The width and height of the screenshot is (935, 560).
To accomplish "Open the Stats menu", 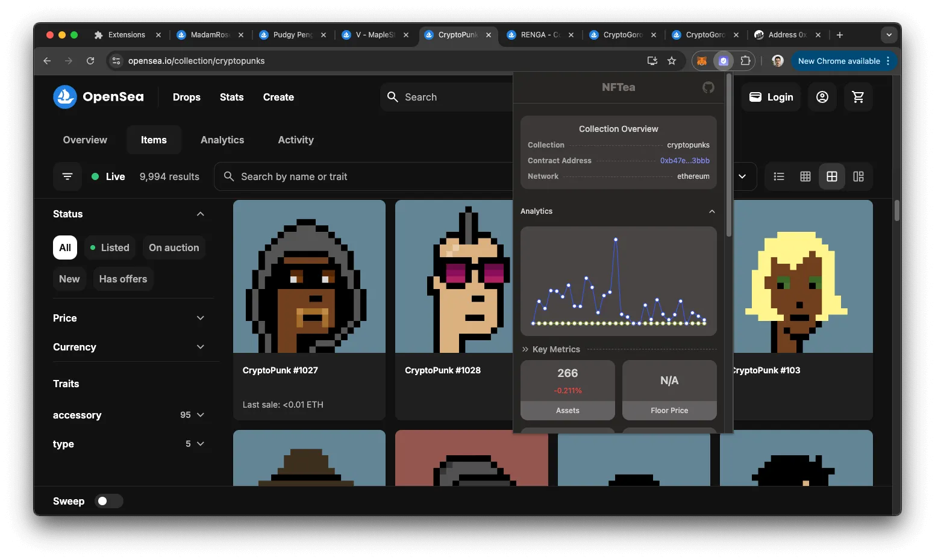I will 232,97.
